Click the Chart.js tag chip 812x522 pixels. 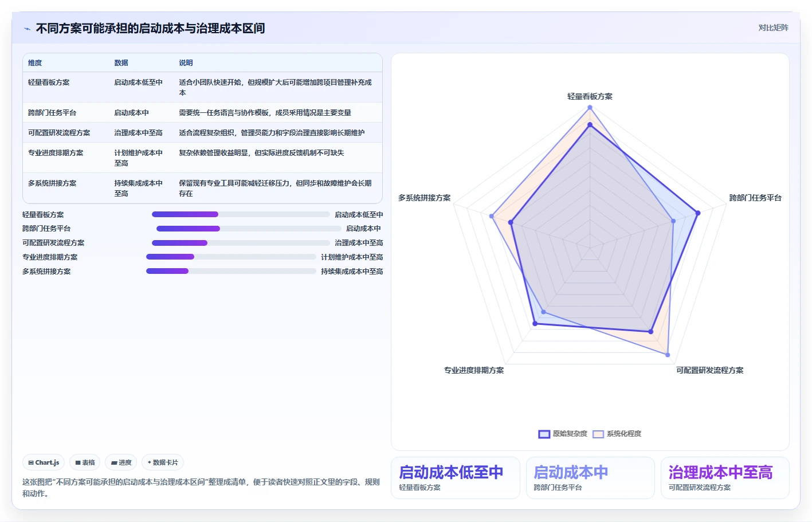(44, 462)
